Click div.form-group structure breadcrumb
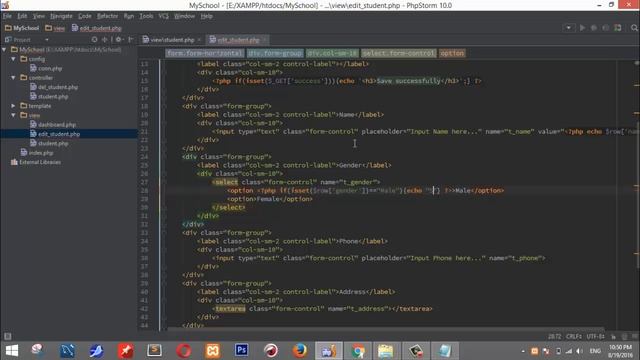The image size is (640, 360). coord(275,53)
